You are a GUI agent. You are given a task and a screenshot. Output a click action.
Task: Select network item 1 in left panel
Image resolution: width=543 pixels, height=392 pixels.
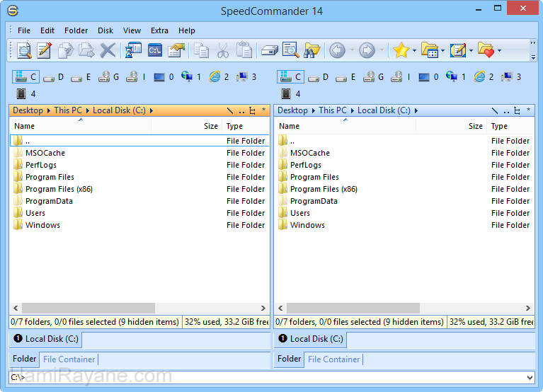point(191,77)
